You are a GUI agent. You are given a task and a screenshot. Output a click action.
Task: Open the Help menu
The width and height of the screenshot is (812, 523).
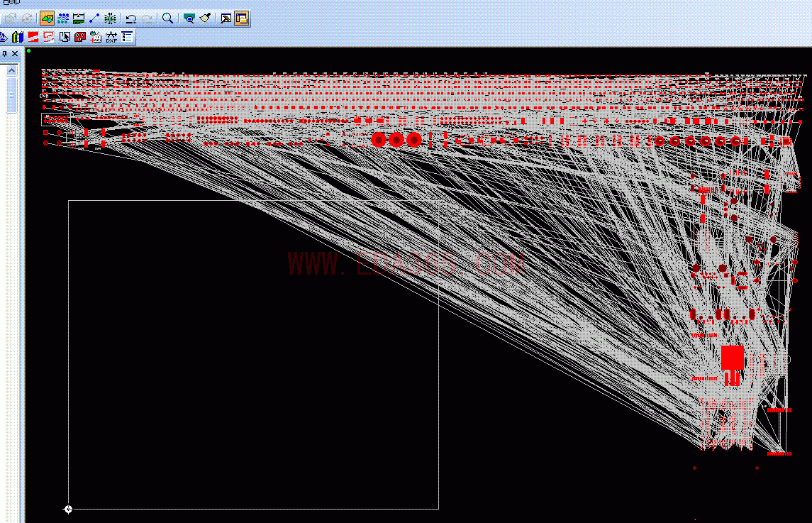(x=11, y=2)
